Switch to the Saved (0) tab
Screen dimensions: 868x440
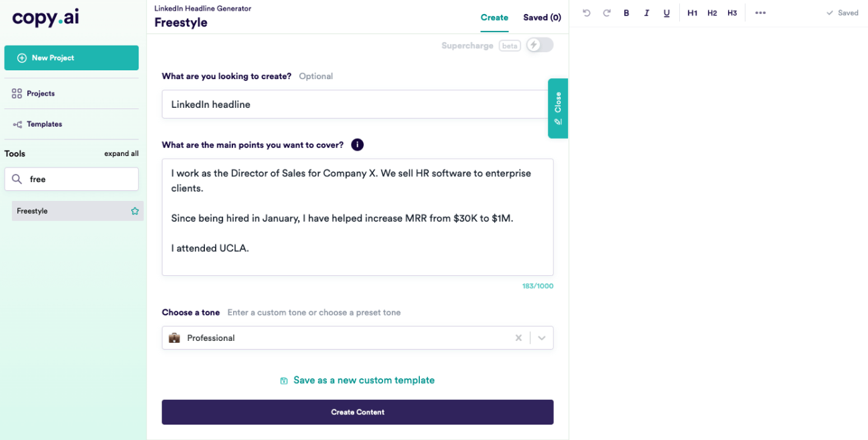coord(542,17)
